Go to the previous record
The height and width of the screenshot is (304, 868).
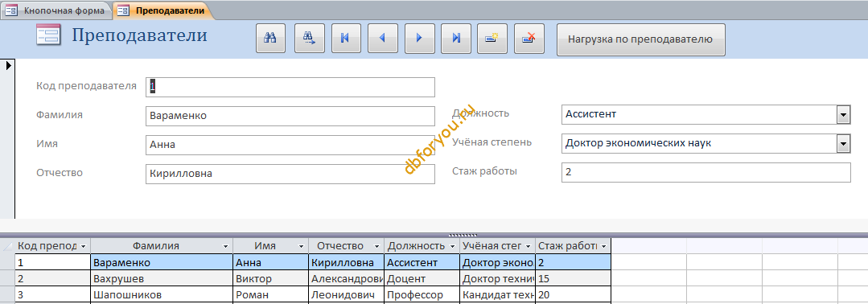pos(383,39)
